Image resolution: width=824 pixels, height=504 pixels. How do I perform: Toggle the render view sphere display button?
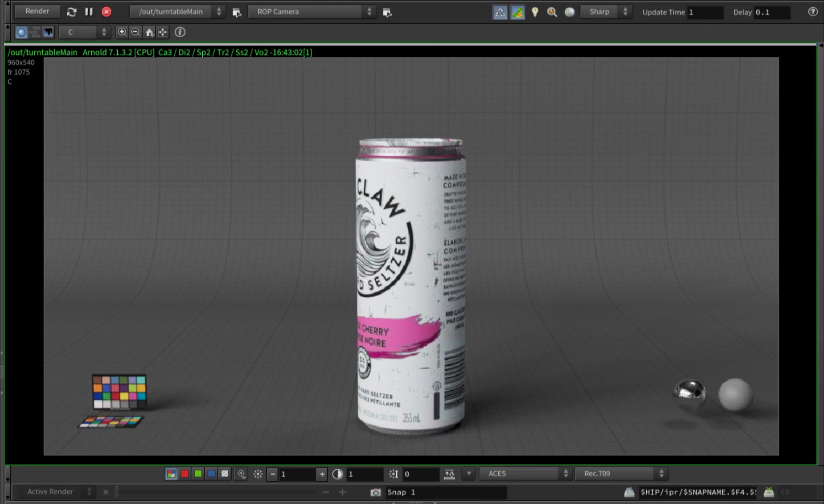click(x=21, y=32)
